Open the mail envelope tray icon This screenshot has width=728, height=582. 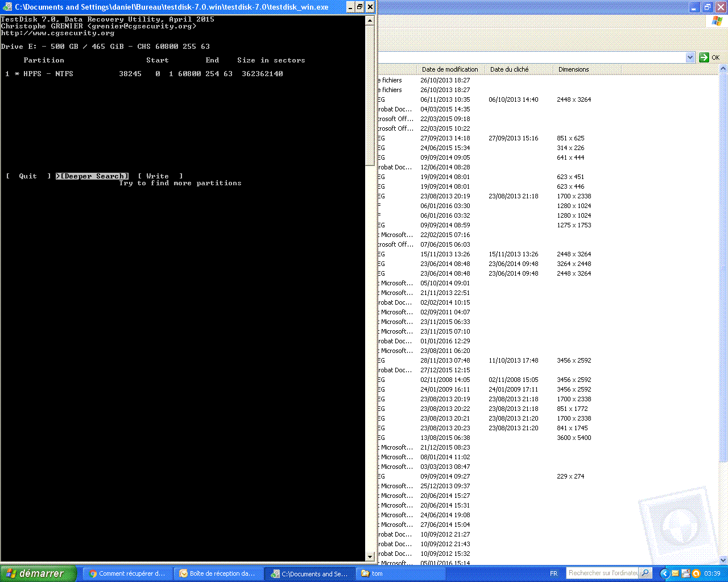(x=675, y=573)
